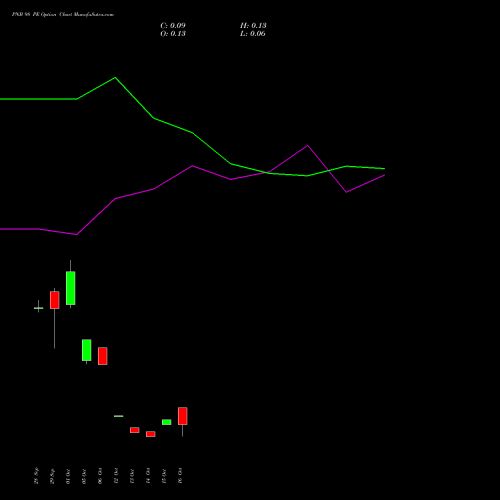
Task: Click the '14 Oct' date axis label
Action: (148, 476)
